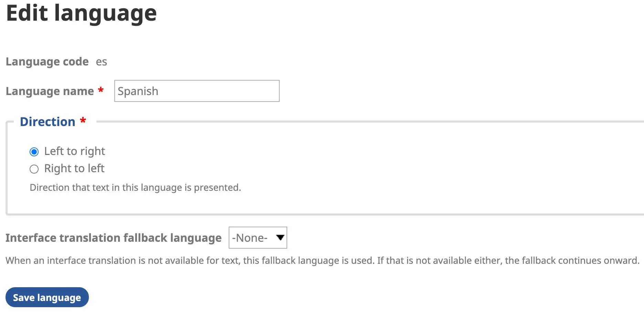Click the black dropdown arrow beside -None-
This screenshot has width=644, height=312.
280,237
